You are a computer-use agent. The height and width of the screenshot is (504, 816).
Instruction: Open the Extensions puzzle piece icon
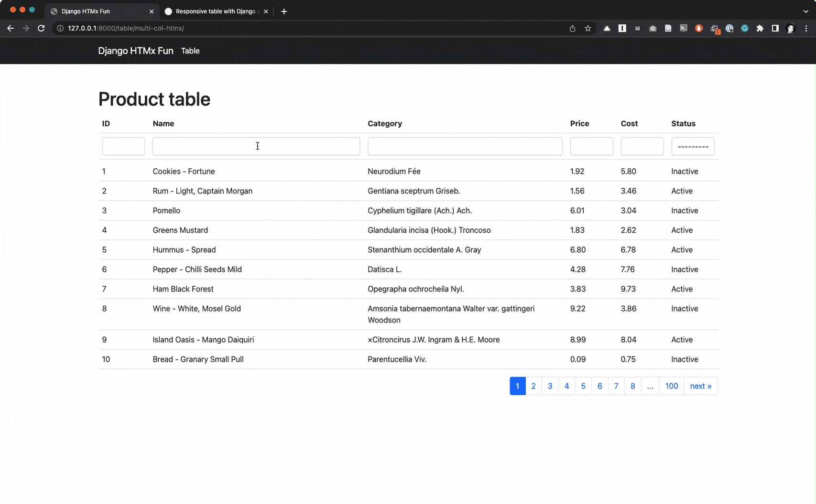click(x=760, y=28)
